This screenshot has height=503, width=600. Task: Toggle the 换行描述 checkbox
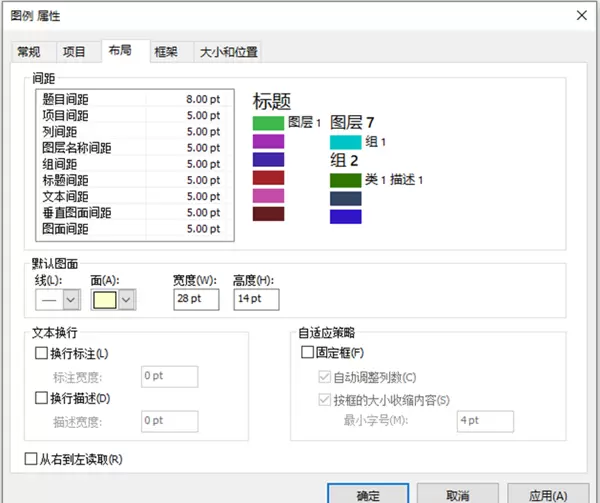(42, 399)
